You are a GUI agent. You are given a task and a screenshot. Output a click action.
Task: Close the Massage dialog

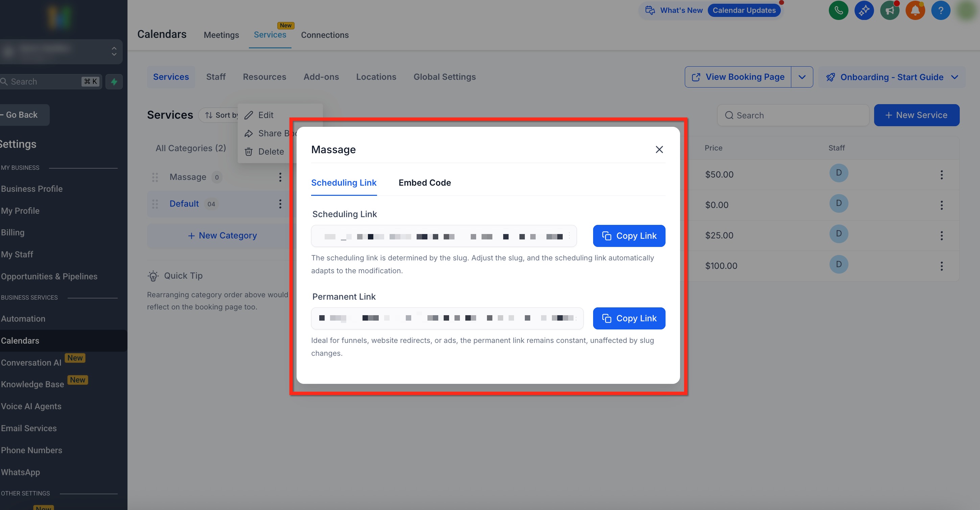[659, 149]
